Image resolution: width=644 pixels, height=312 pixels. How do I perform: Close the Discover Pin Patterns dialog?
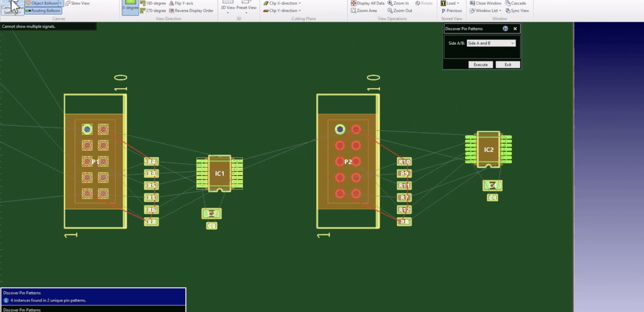[x=515, y=29]
